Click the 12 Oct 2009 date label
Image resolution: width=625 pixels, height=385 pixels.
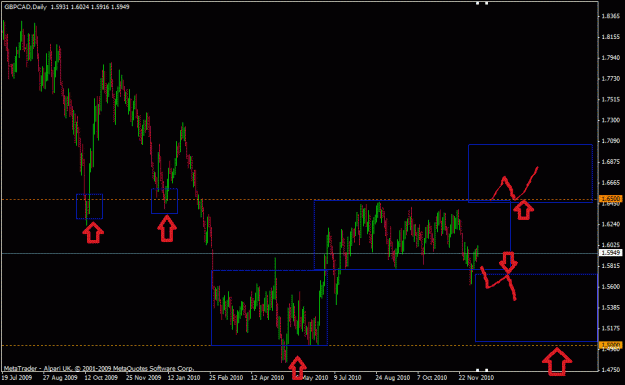(x=101, y=377)
